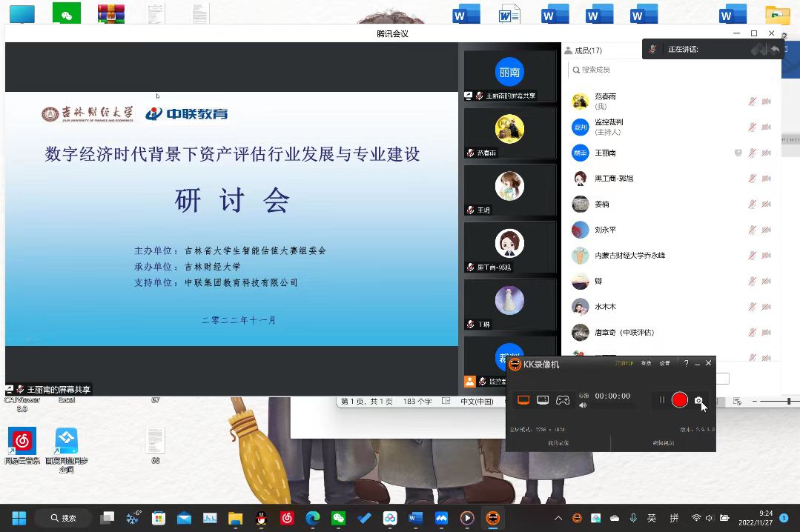Take a screenshot with the KK camera icon
800x532 pixels.
[698, 401]
